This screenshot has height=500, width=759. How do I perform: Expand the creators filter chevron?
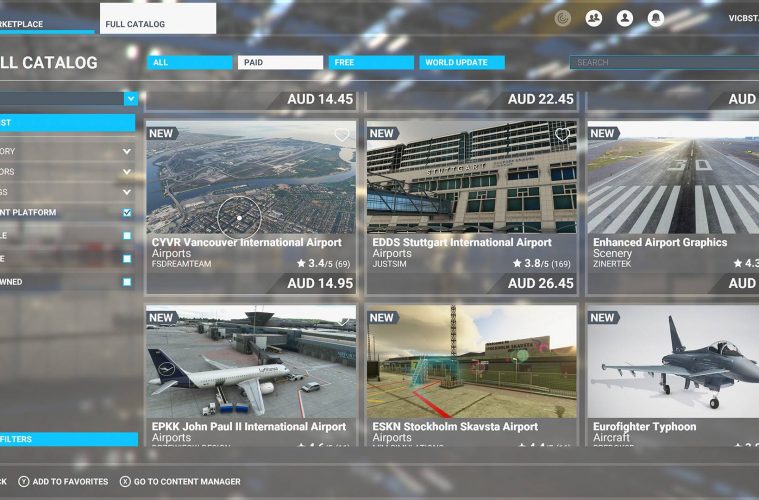point(127,172)
